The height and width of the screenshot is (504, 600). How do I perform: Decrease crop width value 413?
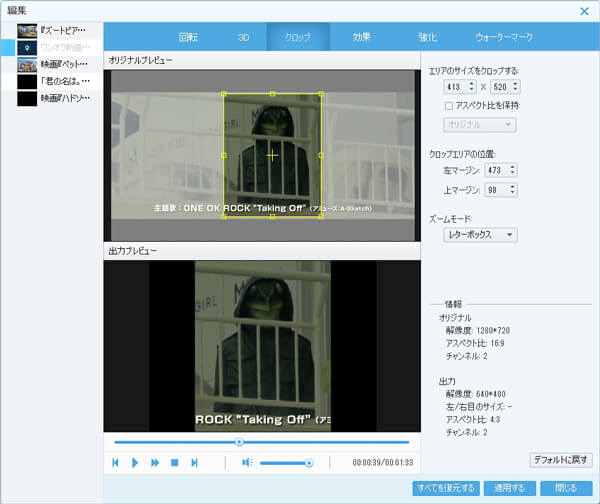coord(472,90)
